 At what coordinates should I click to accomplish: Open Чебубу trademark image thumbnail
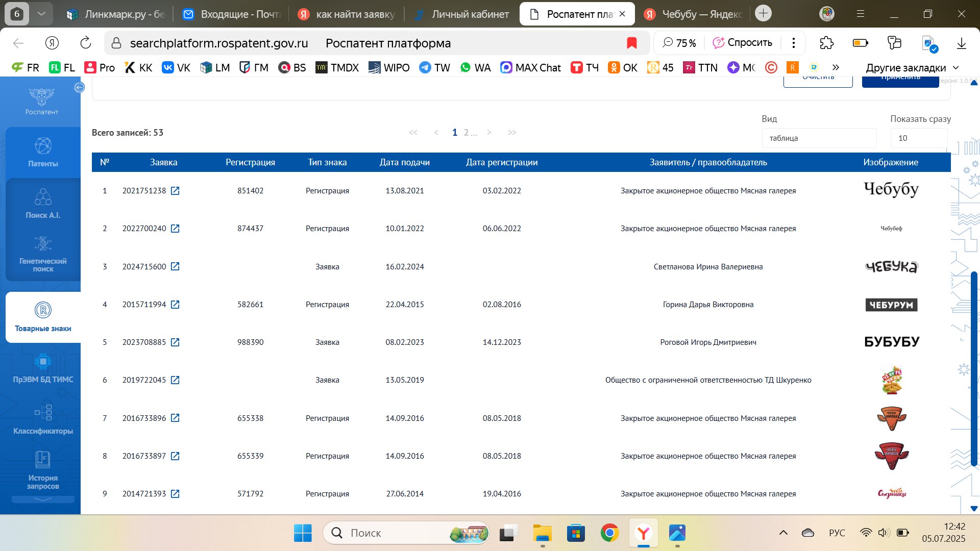pos(891,190)
